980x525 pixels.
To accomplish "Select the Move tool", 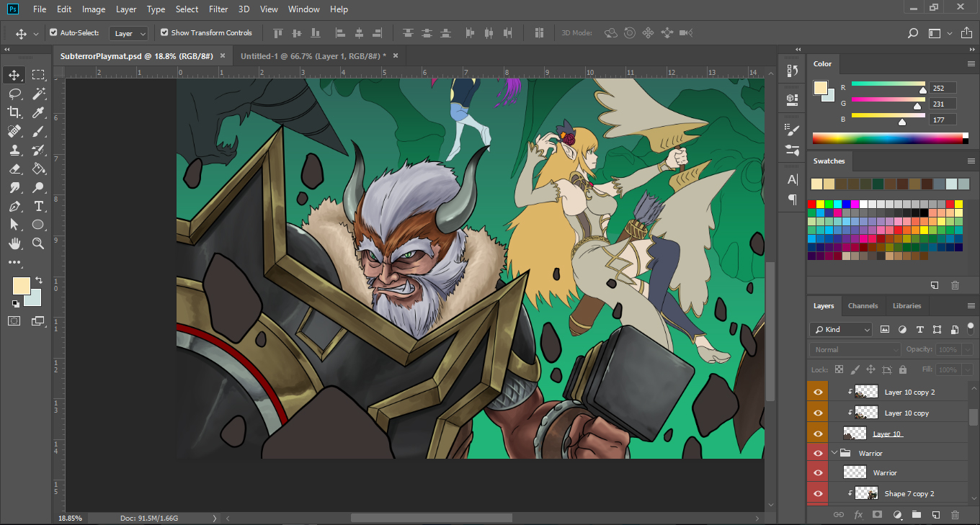I will (14, 75).
